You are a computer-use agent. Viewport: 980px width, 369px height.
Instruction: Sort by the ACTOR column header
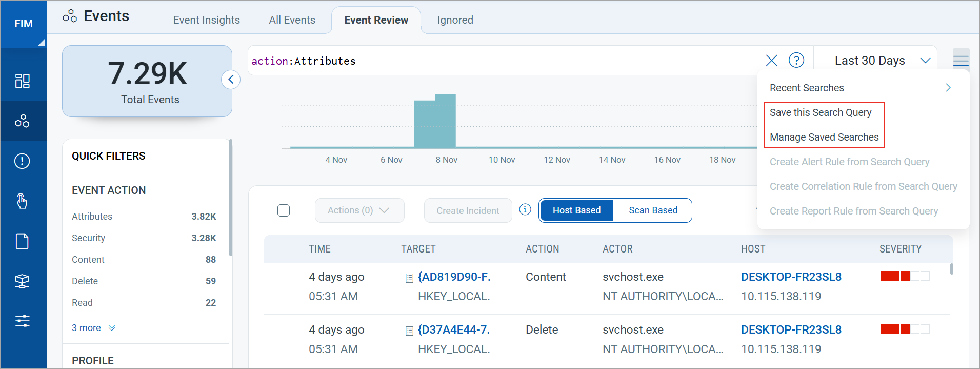coord(617,249)
